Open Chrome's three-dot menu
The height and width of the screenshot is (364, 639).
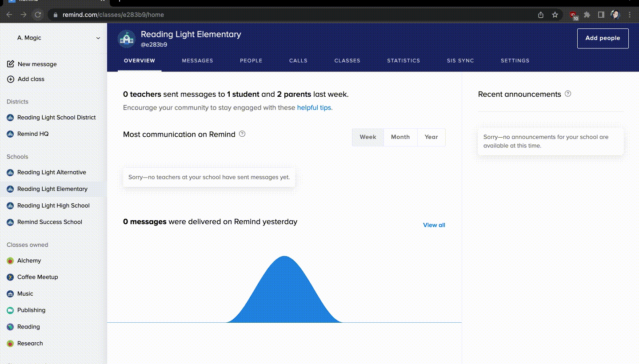pyautogui.click(x=630, y=15)
